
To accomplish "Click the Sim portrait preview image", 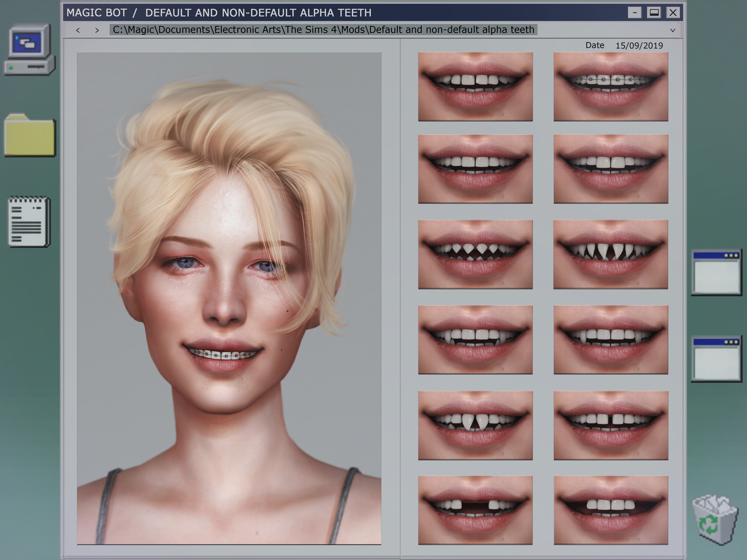I will pyautogui.click(x=228, y=300).
